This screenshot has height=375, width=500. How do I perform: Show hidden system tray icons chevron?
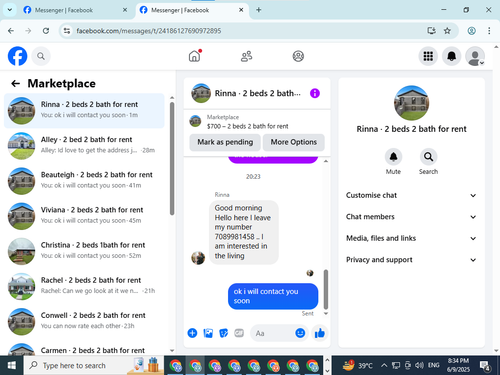click(x=384, y=366)
